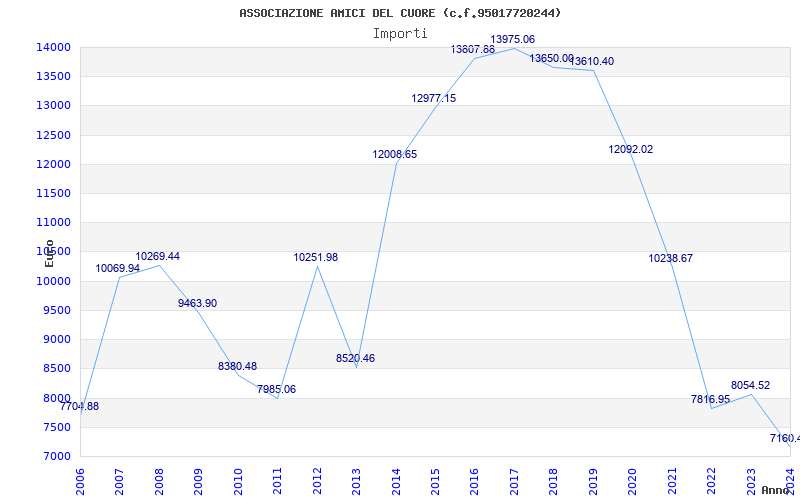The image size is (800, 500).
Task: Click the x-axis year 2007
Action: pyautogui.click(x=119, y=482)
